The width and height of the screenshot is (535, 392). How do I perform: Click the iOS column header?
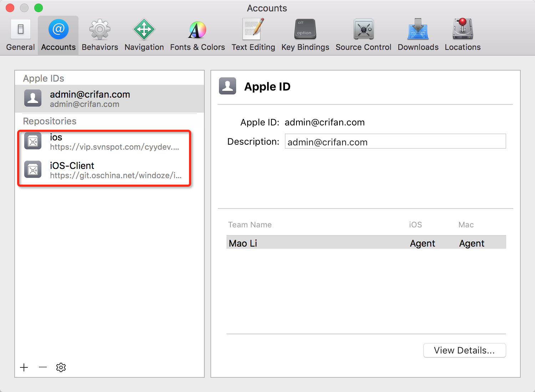coord(416,225)
